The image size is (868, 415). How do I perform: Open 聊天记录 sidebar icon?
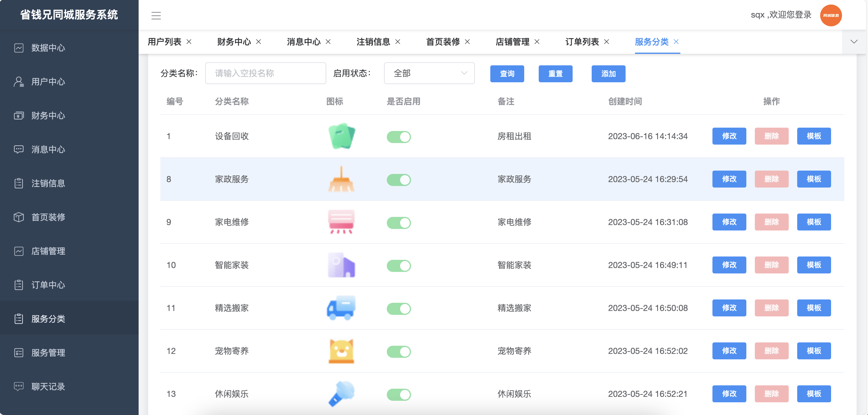click(x=19, y=386)
